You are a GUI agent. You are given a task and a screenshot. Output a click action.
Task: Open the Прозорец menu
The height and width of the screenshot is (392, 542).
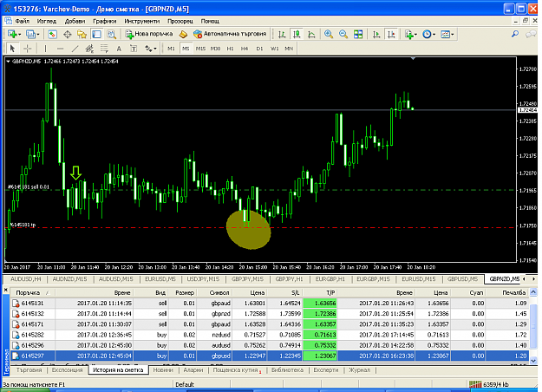coord(180,21)
